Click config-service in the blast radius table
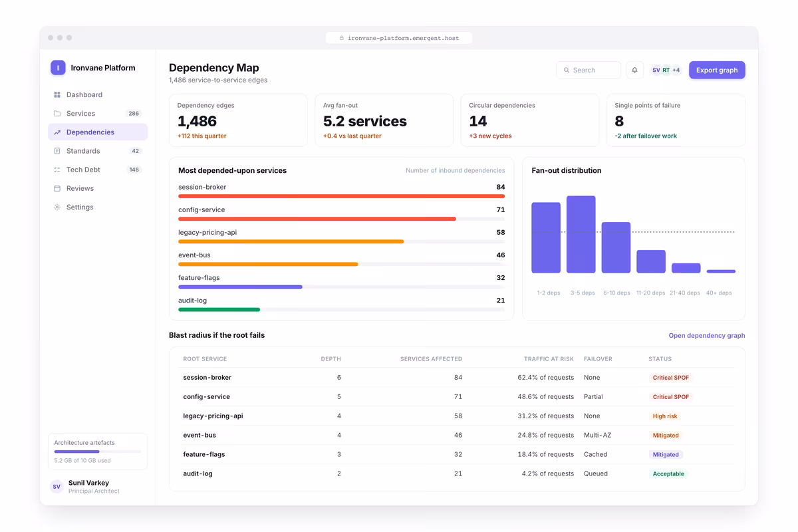798x532 pixels. (x=206, y=397)
